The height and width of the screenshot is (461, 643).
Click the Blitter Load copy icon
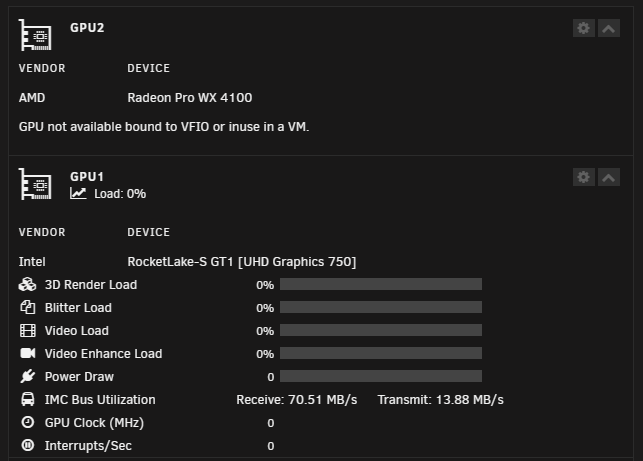pos(27,307)
